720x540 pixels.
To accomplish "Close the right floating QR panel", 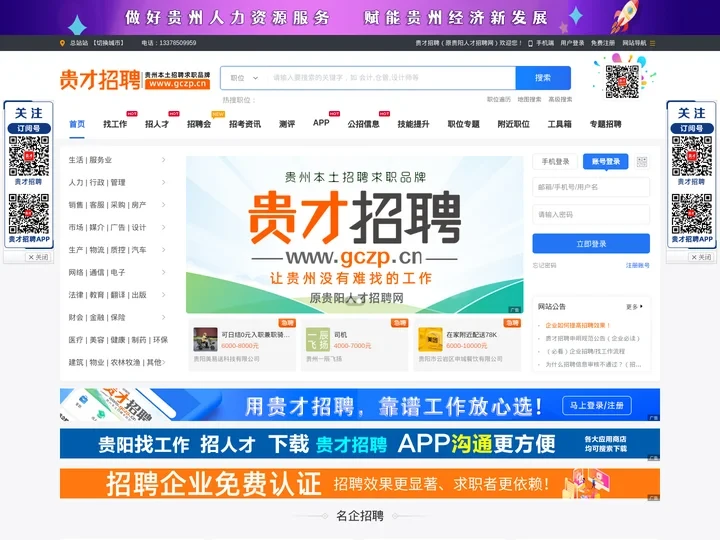I will point(701,257).
